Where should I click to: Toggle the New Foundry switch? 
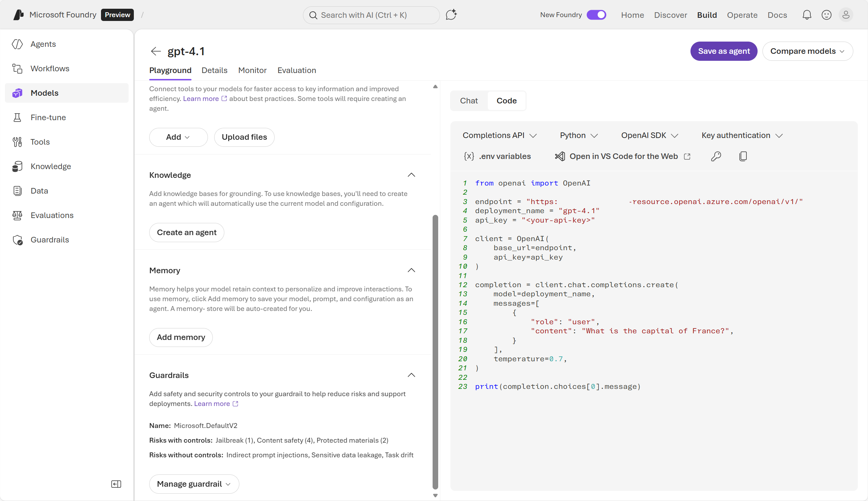pyautogui.click(x=596, y=15)
